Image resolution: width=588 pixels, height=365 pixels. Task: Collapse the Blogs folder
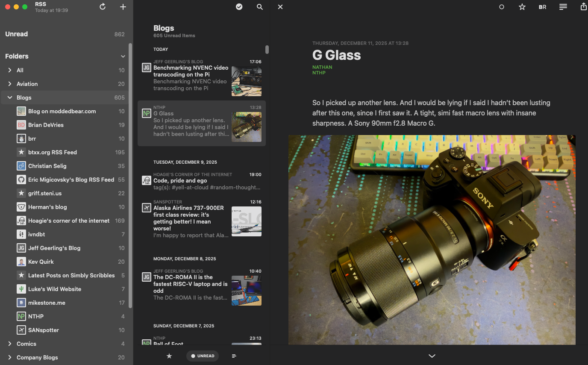pos(10,97)
